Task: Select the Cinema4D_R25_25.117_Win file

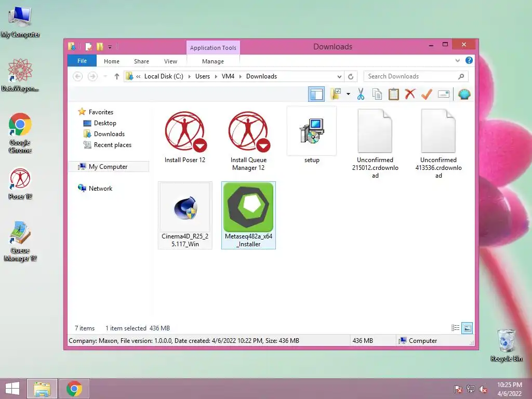Action: tap(185, 215)
